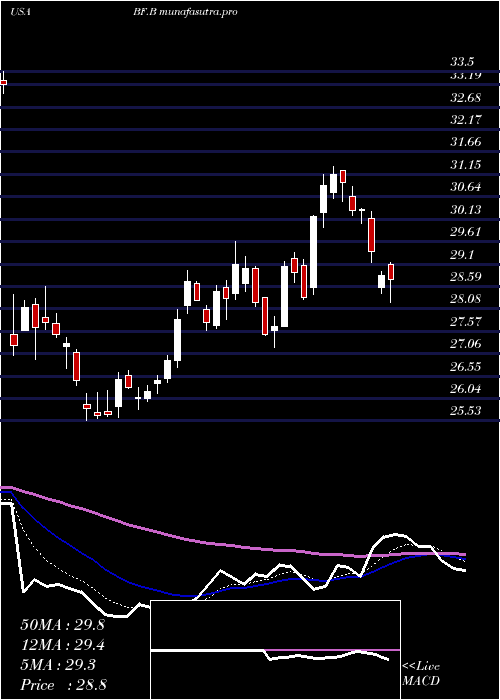
Task: Click the <<Live MACD label
Action: tap(421, 674)
